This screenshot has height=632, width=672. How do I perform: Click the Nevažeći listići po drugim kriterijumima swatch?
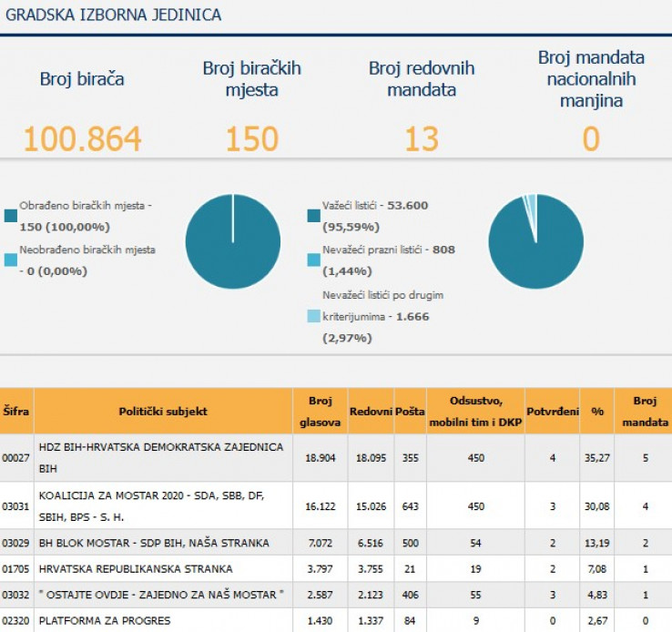coord(314,316)
